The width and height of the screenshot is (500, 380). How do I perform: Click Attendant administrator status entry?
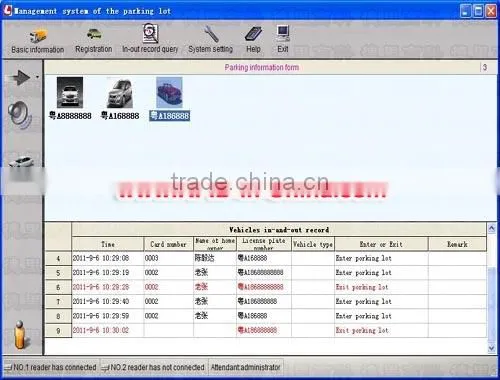(x=246, y=367)
